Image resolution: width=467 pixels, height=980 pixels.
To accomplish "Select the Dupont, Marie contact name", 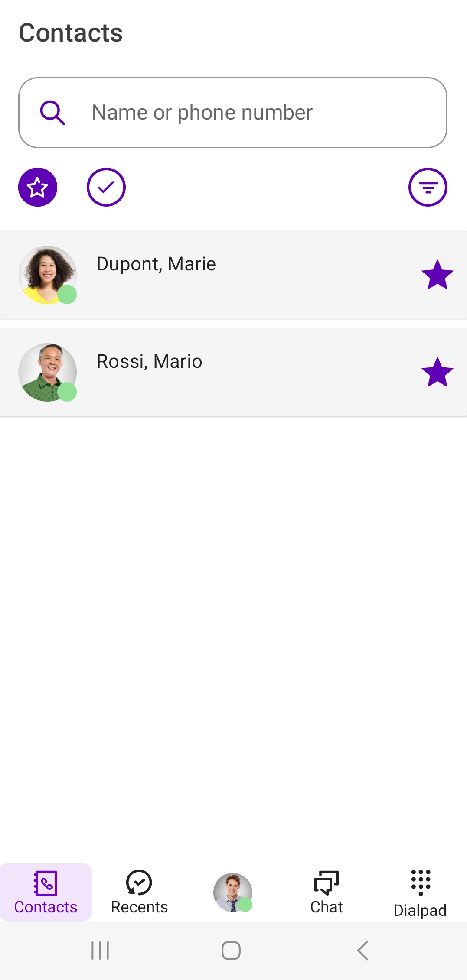I will (156, 264).
